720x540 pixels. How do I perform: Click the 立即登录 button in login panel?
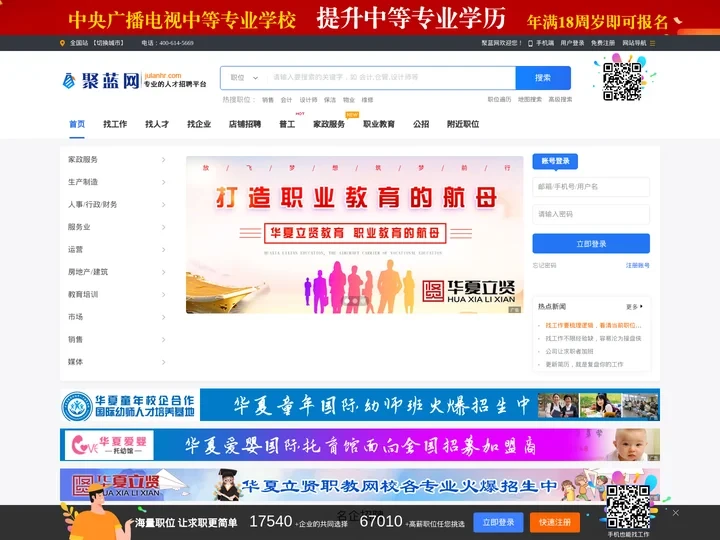tap(591, 243)
